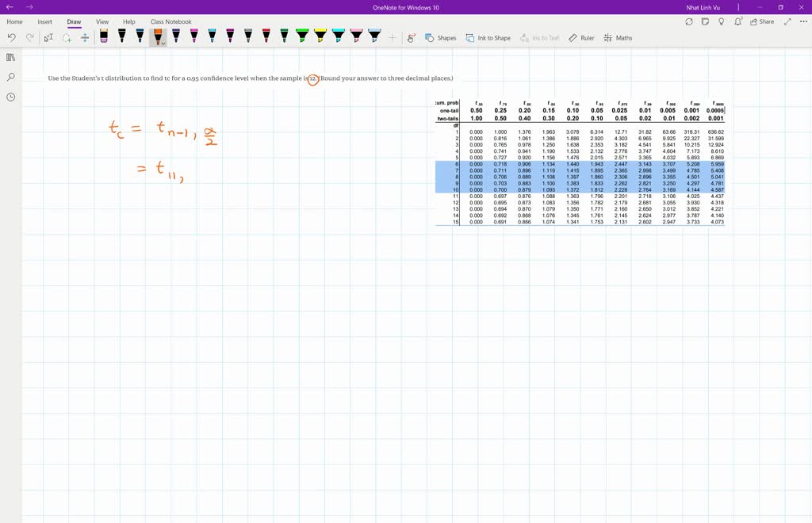Screen dimensions: 812x523
Task: Open the Class Notebook tab
Action: (x=170, y=21)
